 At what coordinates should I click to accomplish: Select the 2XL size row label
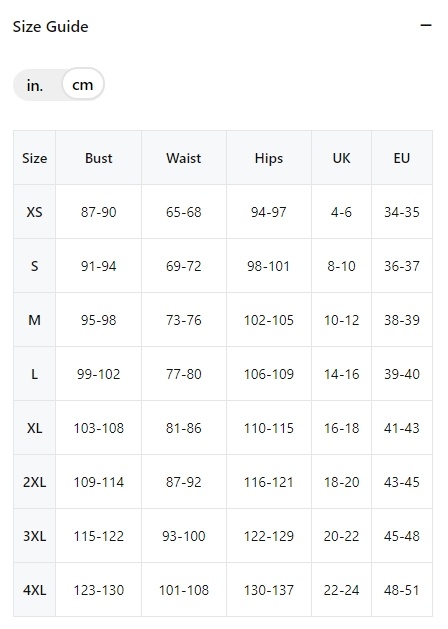click(x=34, y=482)
